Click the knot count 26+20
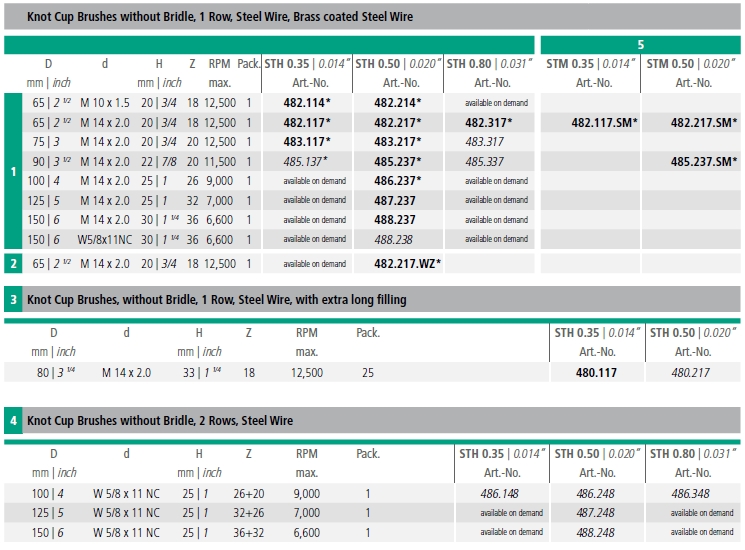Screen dimensions: 745x550 [x=248, y=494]
